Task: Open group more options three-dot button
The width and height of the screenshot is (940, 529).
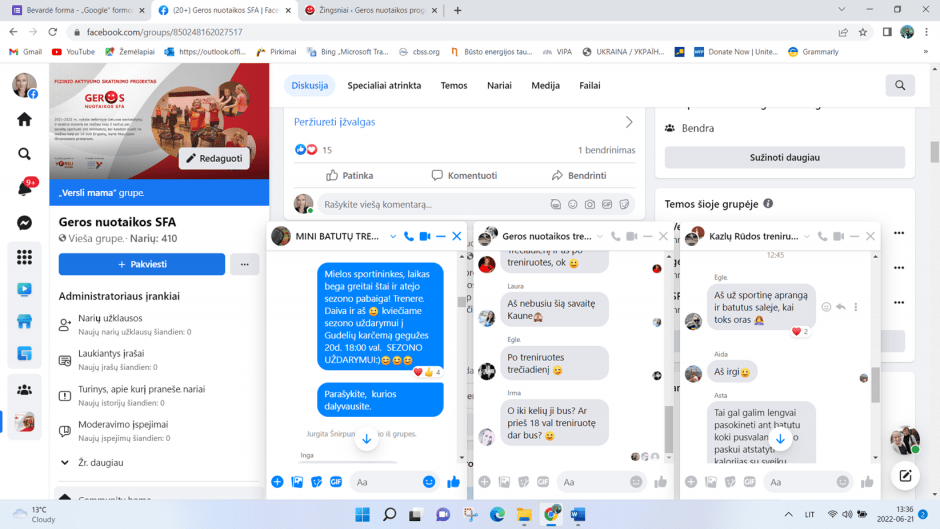Action: [245, 264]
